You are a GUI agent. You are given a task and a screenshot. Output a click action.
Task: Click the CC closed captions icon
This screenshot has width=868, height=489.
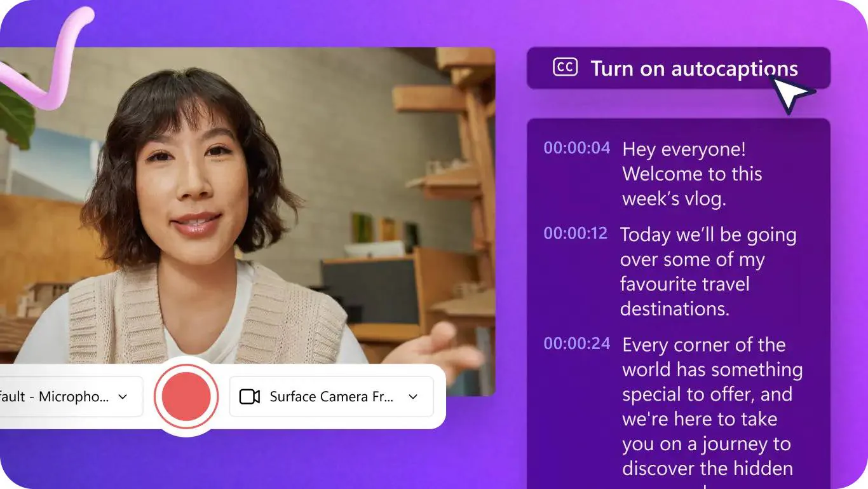click(x=565, y=67)
